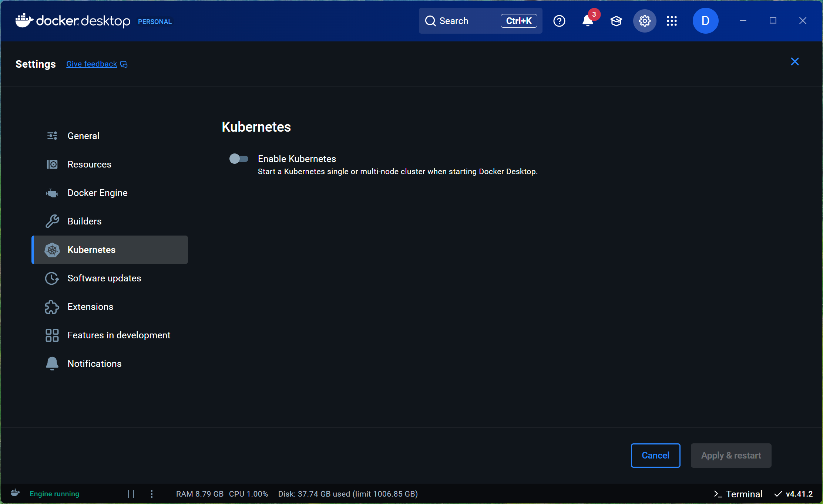
Task: Click the Enable Kubernetes label
Action: (x=297, y=159)
